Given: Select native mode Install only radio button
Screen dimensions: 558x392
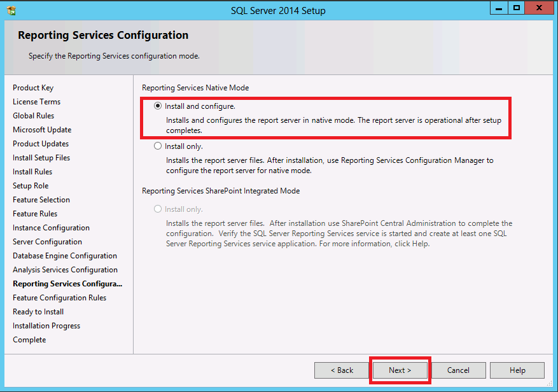Looking at the screenshot, I should (x=158, y=146).
